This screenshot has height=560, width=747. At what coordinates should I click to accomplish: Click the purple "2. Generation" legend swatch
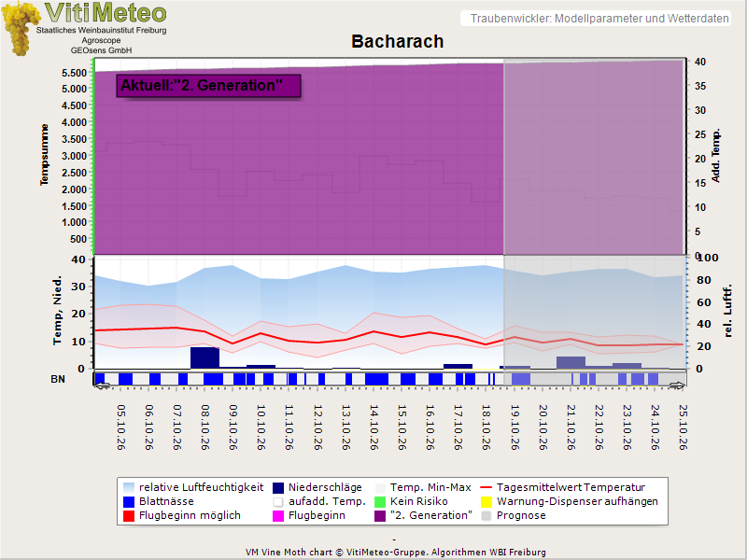pyautogui.click(x=380, y=516)
